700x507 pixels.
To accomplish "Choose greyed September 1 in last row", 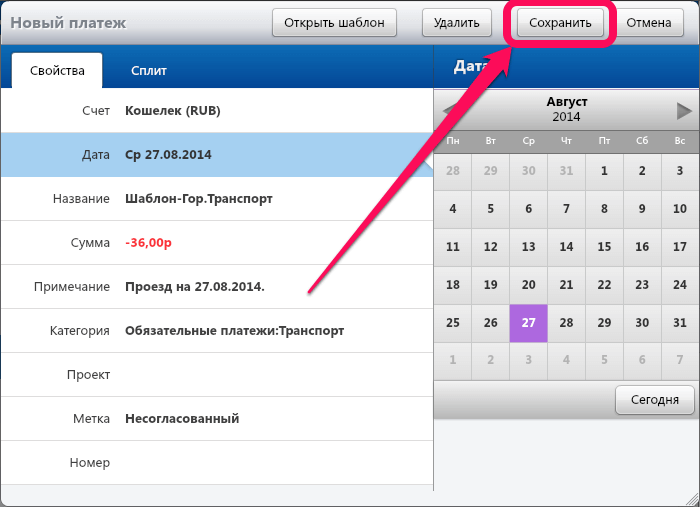I will point(453,361).
